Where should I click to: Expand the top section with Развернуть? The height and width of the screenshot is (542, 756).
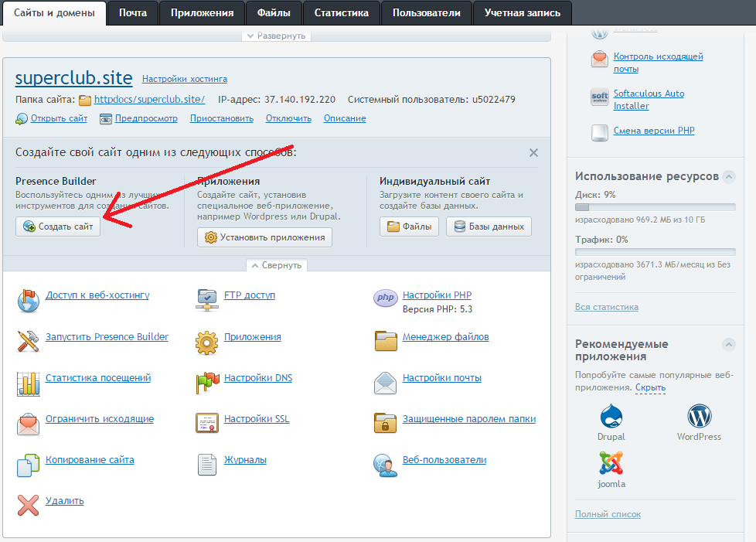tap(276, 36)
